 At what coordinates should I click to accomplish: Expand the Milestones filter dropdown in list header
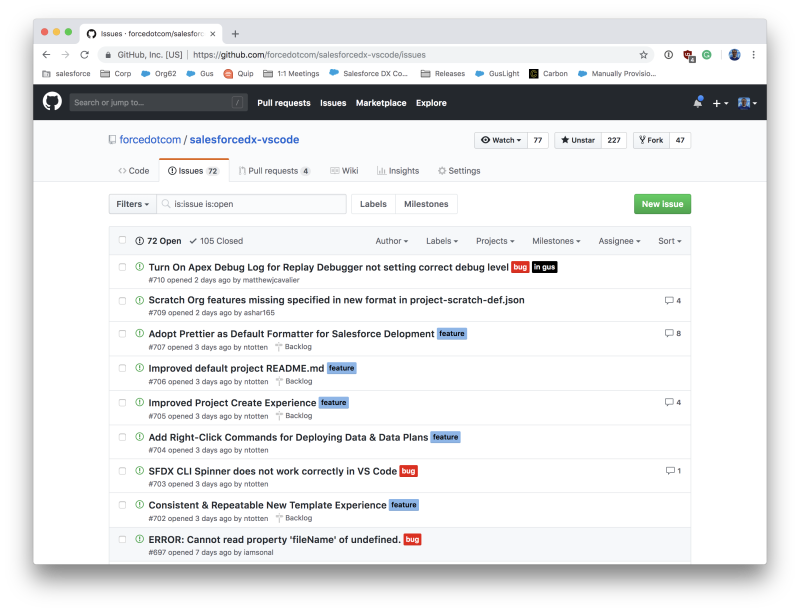(x=556, y=241)
